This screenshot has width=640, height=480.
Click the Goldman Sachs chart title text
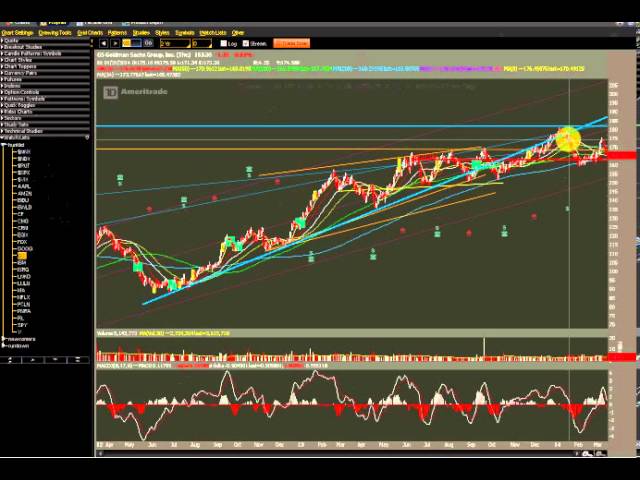pos(144,55)
